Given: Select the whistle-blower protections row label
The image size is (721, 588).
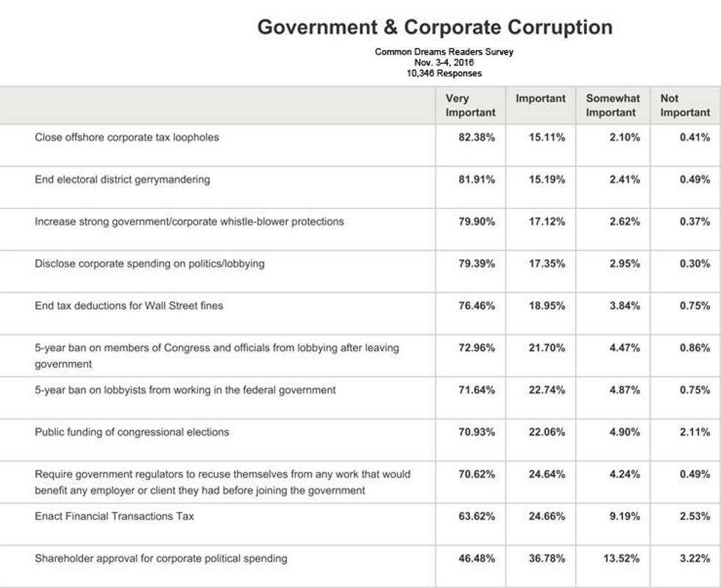Looking at the screenshot, I should 189,222.
